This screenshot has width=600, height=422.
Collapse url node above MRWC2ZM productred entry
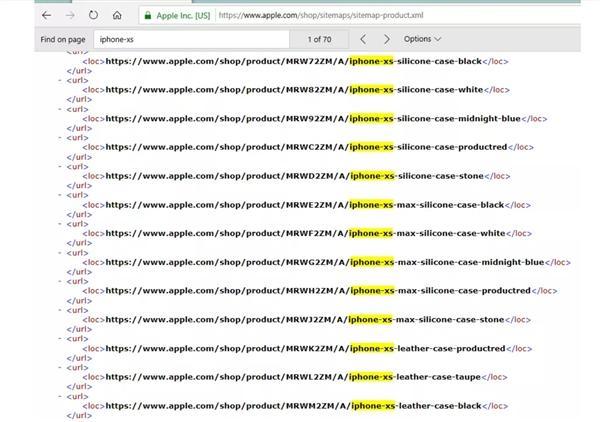point(60,138)
